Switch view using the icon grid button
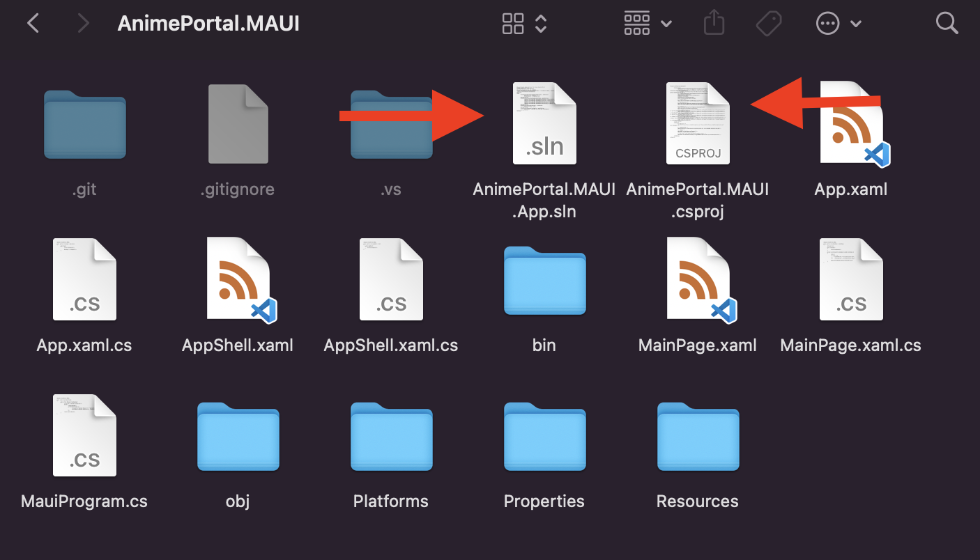Screen dimensions: 980x560 click(x=514, y=24)
